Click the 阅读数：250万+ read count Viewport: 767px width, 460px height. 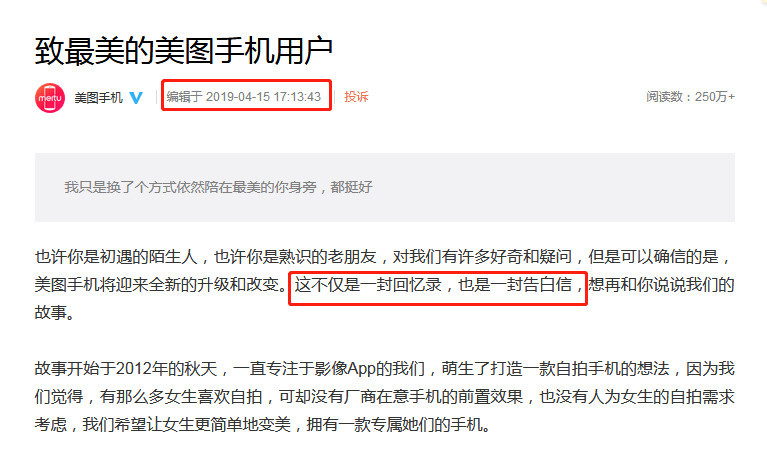(x=690, y=96)
